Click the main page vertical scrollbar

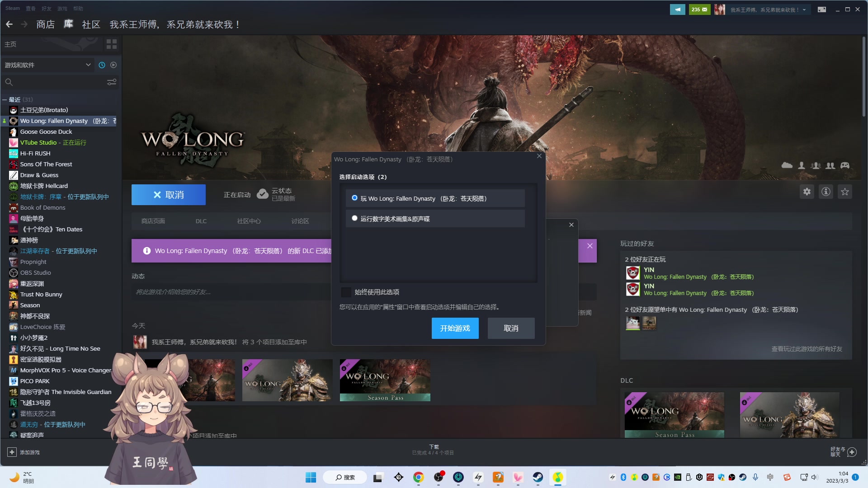point(864,77)
